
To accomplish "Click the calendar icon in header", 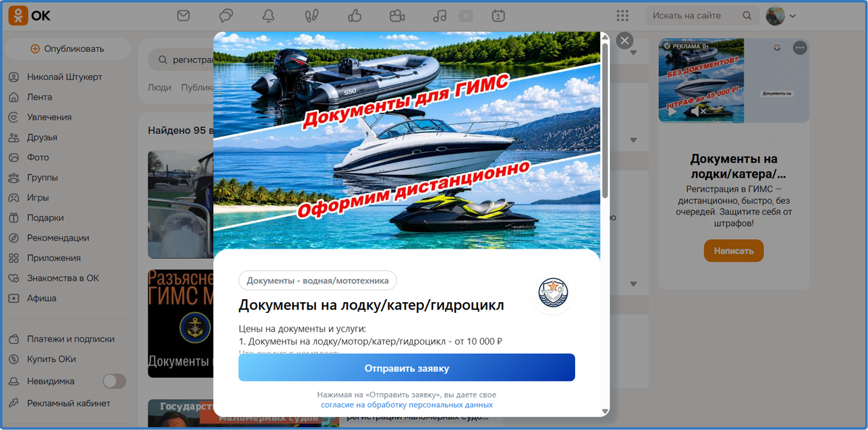I will click(498, 15).
